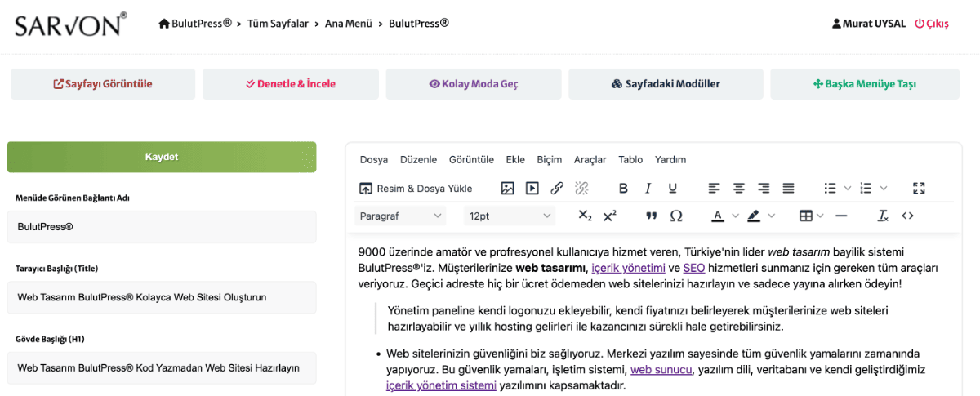Expand the text color picker arrow
Viewport: 980px width, 396px height.
pos(735,216)
